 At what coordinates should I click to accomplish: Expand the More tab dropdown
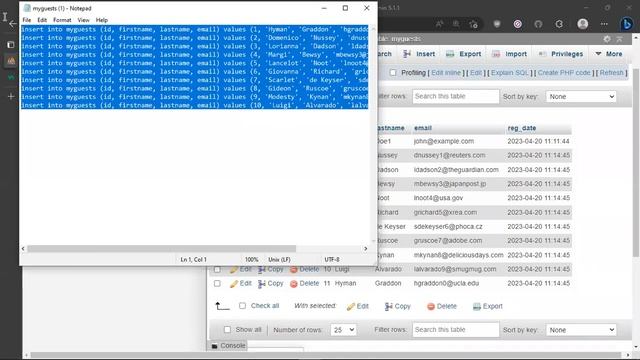click(x=609, y=54)
